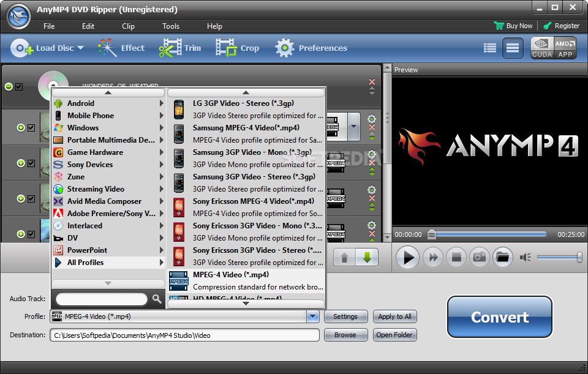
Task: Uncheck the third title checkbox
Action: (x=31, y=198)
